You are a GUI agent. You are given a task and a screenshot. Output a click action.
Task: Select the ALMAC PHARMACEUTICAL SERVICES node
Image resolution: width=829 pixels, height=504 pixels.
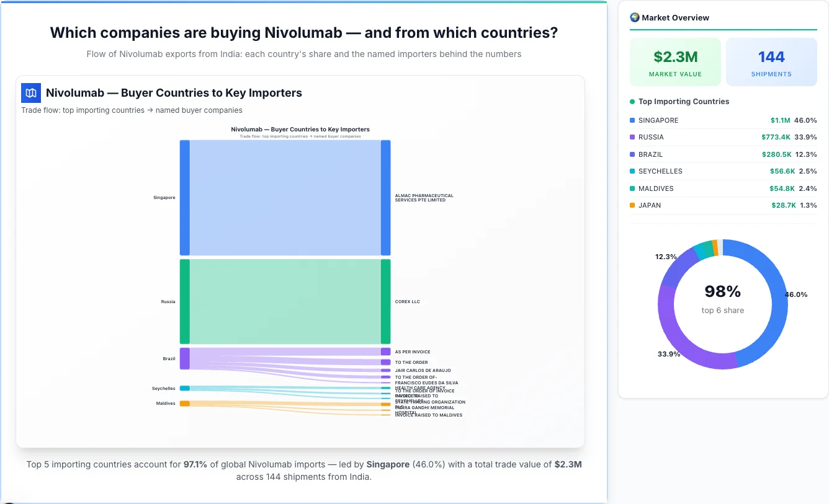tap(386, 197)
